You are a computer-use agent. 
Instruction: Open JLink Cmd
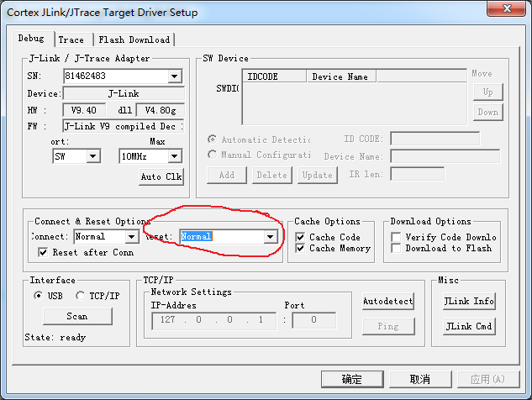click(x=469, y=326)
